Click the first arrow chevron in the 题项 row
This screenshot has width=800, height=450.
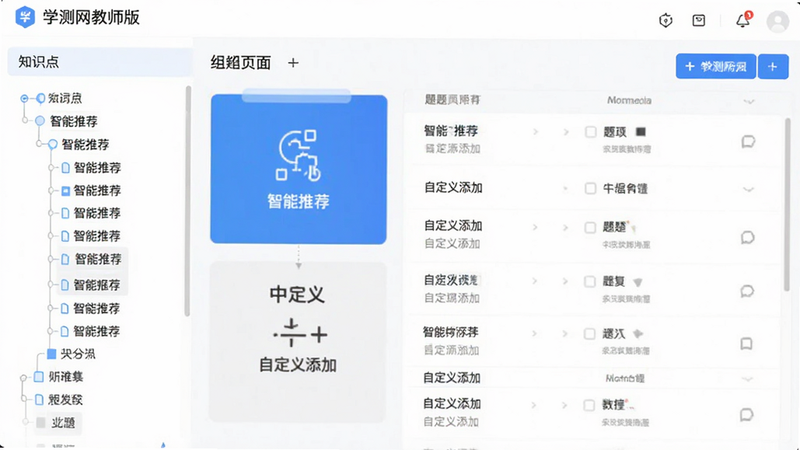(x=535, y=132)
